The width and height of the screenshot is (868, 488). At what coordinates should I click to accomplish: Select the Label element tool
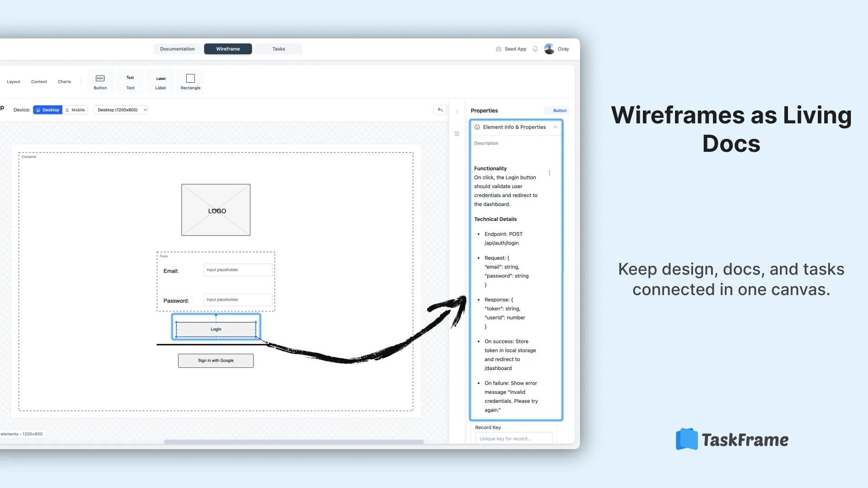(x=160, y=81)
